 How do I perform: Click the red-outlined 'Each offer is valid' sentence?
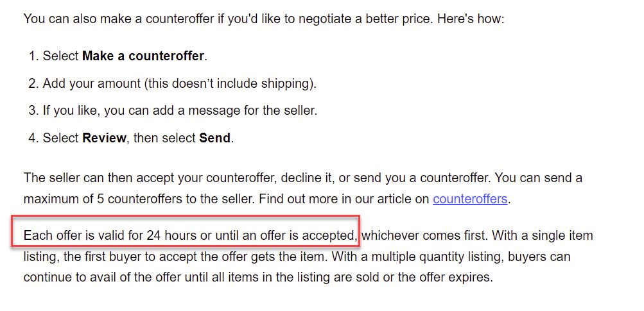coord(190,235)
